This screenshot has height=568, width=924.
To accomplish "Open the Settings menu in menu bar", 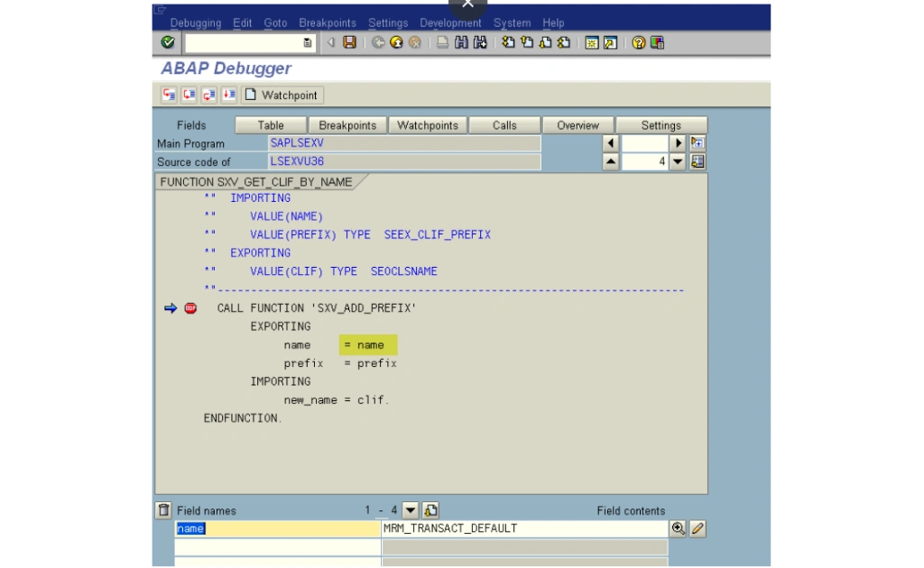I will [388, 23].
